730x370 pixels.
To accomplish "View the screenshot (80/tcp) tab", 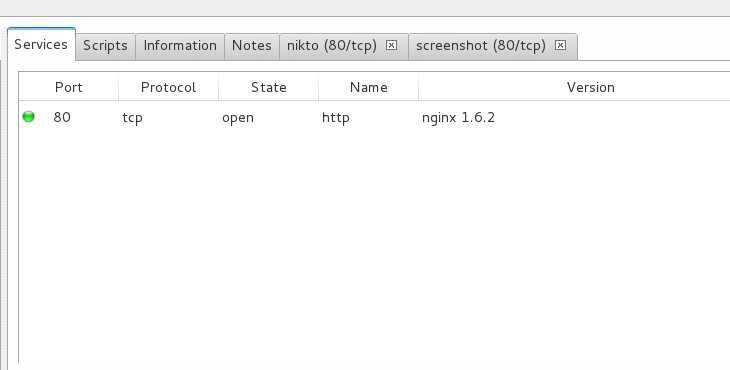I will pyautogui.click(x=480, y=46).
